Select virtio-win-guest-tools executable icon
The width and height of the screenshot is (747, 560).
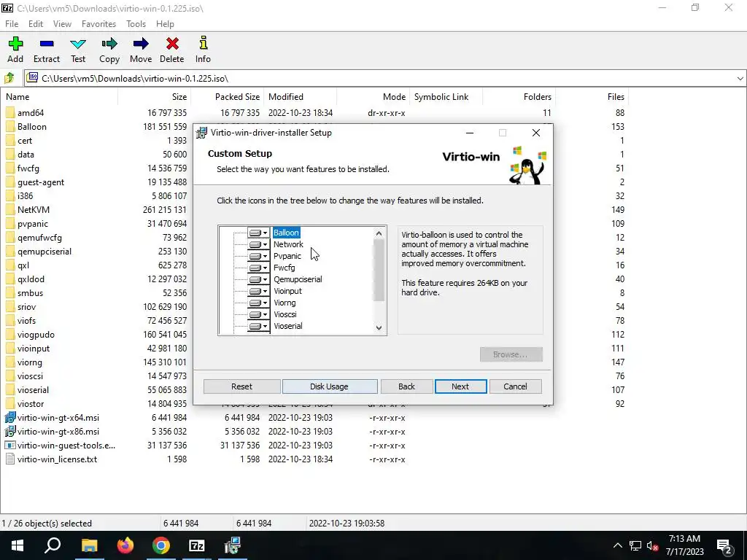[10, 446]
